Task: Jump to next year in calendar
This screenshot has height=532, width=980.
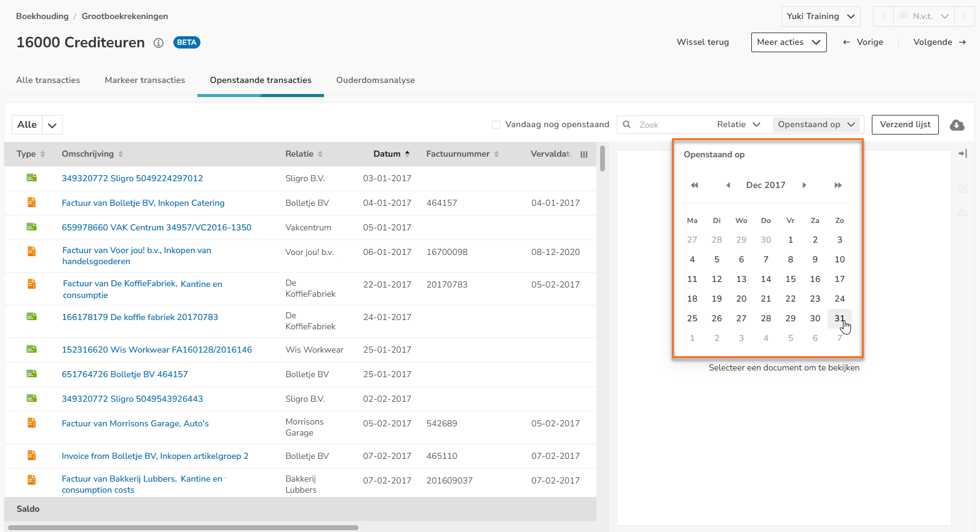Action: 838,185
